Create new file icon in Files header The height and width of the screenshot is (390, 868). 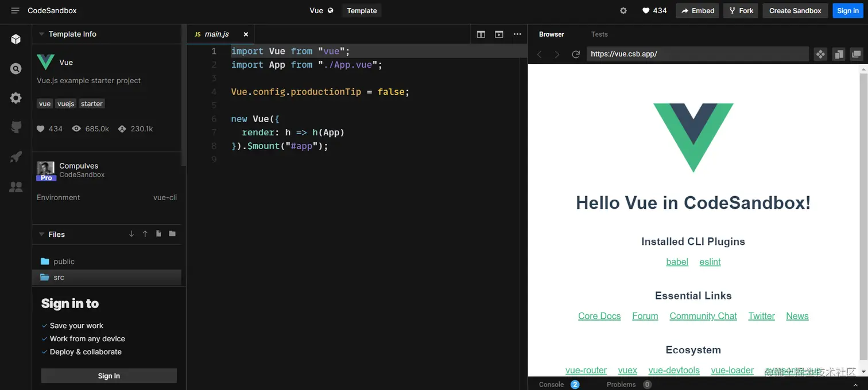click(x=158, y=234)
